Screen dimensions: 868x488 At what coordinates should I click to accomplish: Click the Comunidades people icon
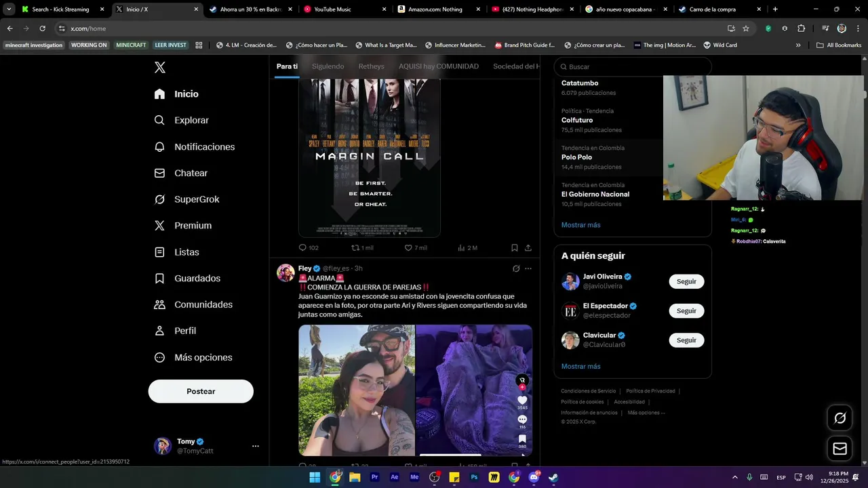pyautogui.click(x=159, y=305)
